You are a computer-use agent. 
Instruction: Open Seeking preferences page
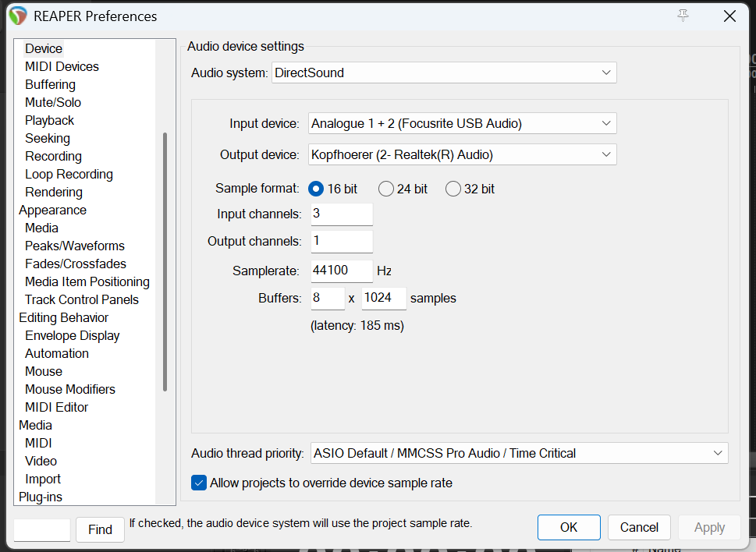tap(48, 138)
